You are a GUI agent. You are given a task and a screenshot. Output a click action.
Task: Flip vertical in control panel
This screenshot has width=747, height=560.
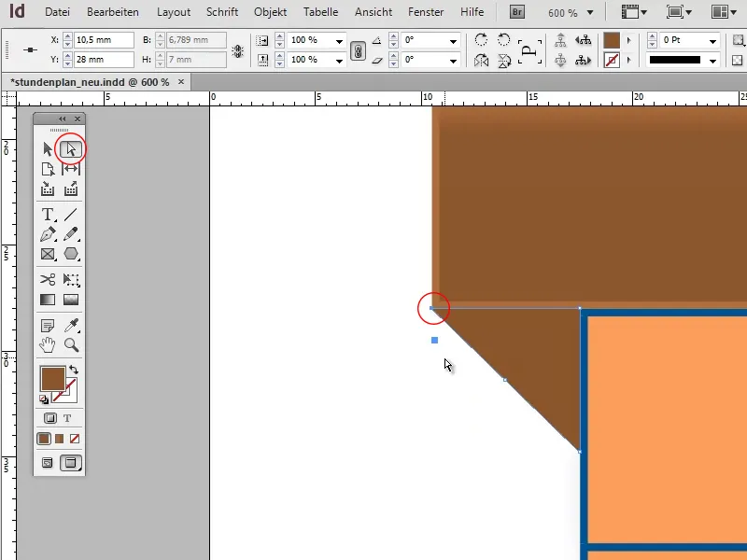tap(503, 61)
